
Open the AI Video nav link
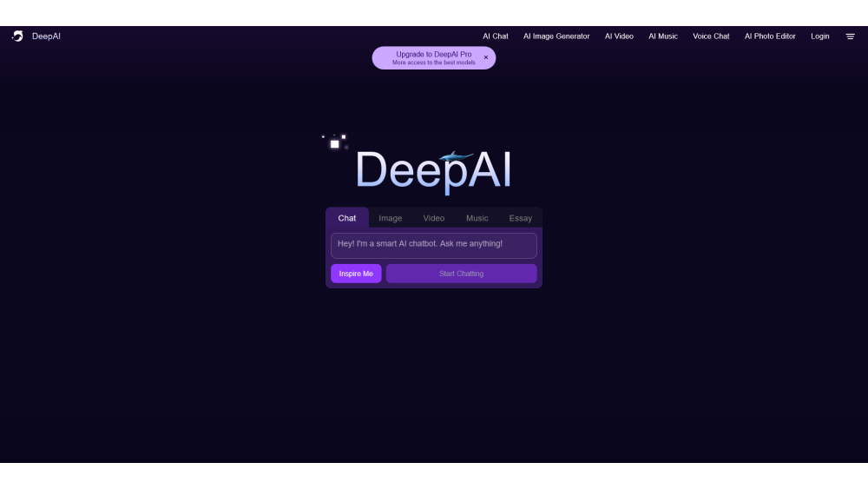(x=619, y=36)
